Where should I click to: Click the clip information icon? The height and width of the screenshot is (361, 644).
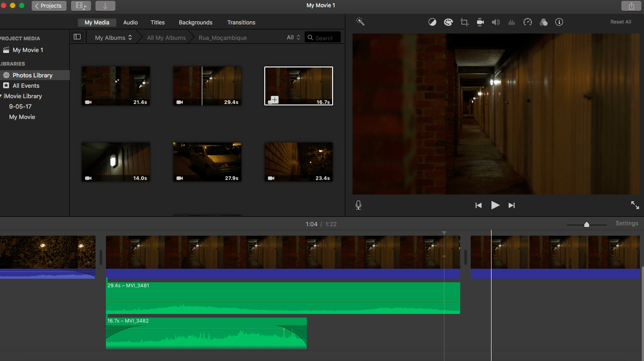pyautogui.click(x=559, y=22)
